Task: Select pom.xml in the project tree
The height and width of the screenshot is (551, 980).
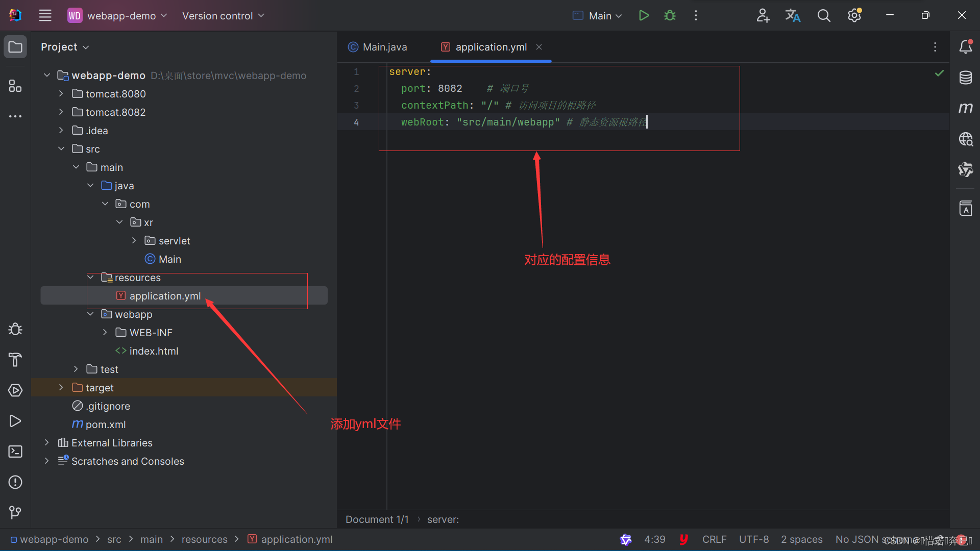Action: click(x=105, y=424)
